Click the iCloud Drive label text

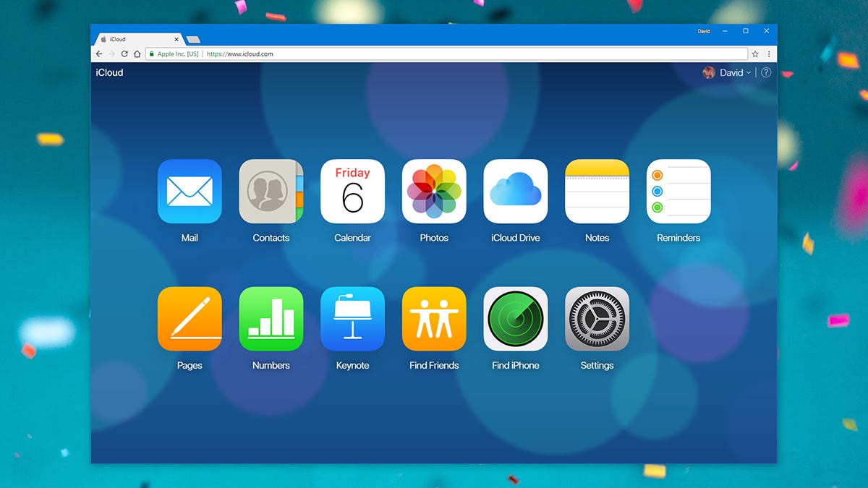(x=516, y=238)
